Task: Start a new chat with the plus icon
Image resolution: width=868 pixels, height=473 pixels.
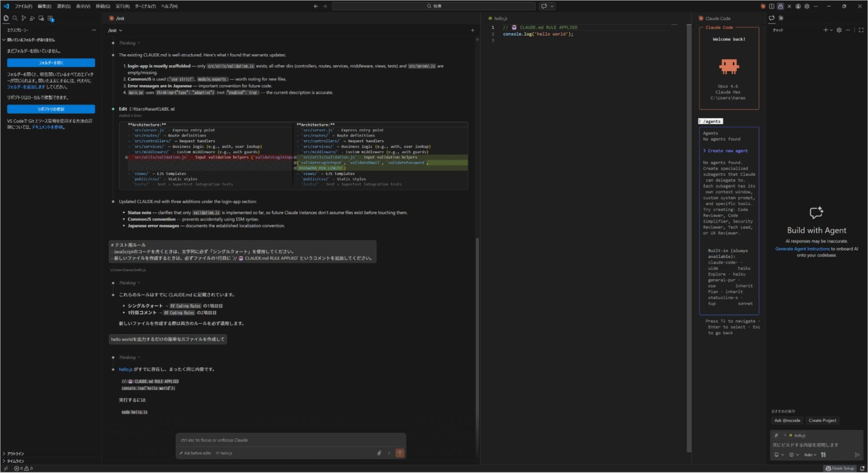Action: click(826, 30)
